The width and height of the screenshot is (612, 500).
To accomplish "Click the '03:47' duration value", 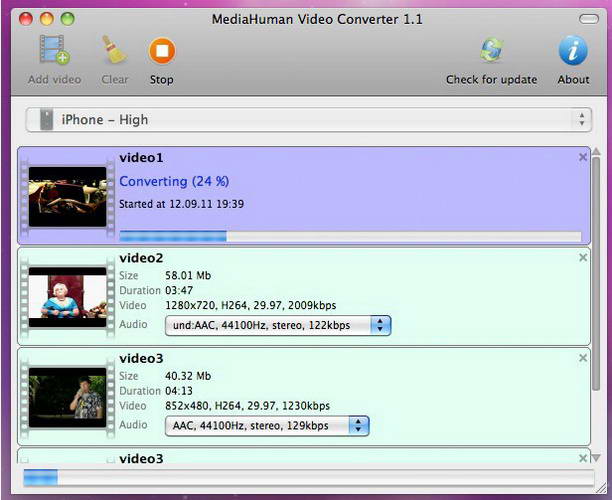I will pos(179,290).
